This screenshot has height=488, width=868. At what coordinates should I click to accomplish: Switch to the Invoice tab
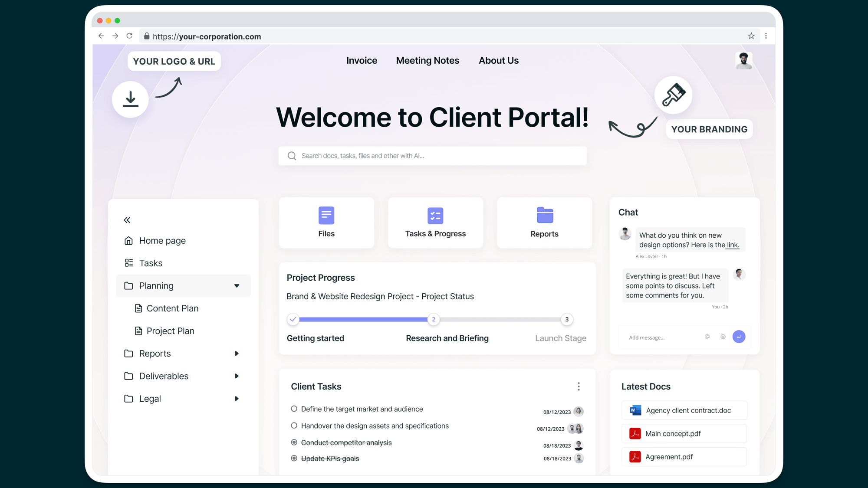click(362, 60)
